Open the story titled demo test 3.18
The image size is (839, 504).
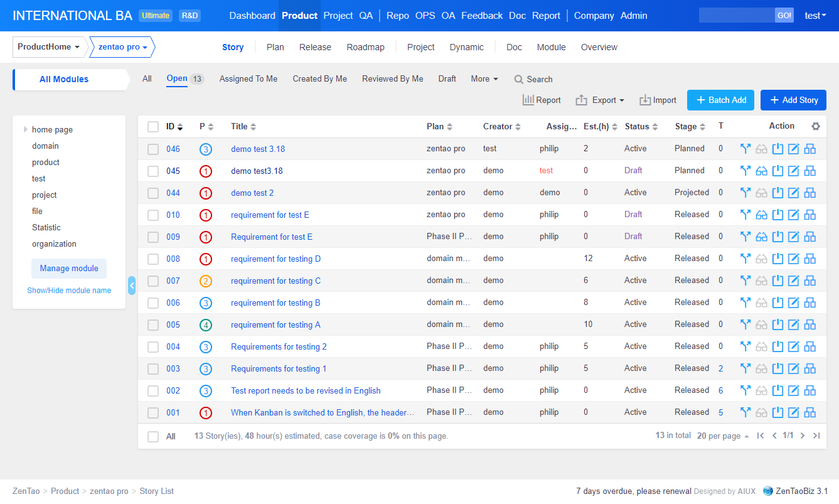click(x=257, y=149)
